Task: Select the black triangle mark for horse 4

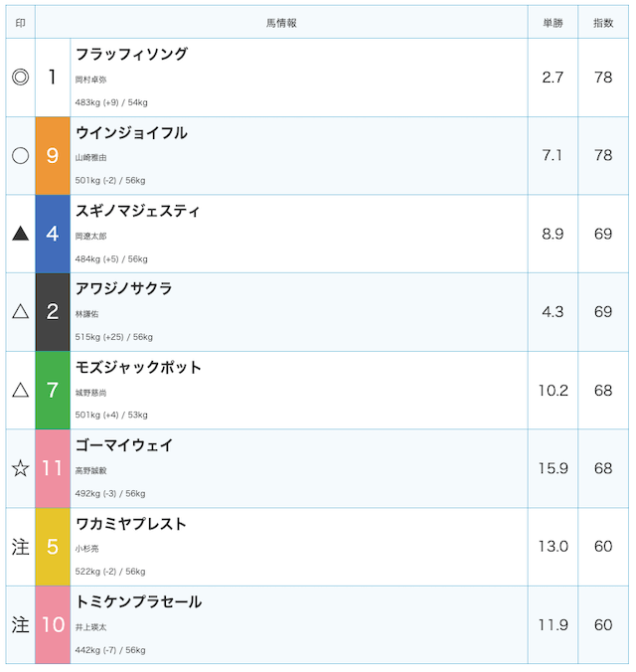Action: 20,234
